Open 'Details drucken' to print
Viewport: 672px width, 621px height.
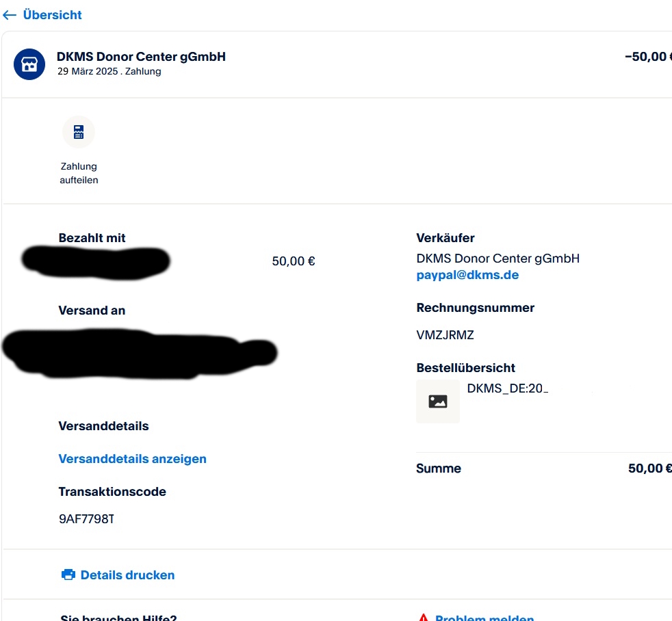tap(127, 575)
